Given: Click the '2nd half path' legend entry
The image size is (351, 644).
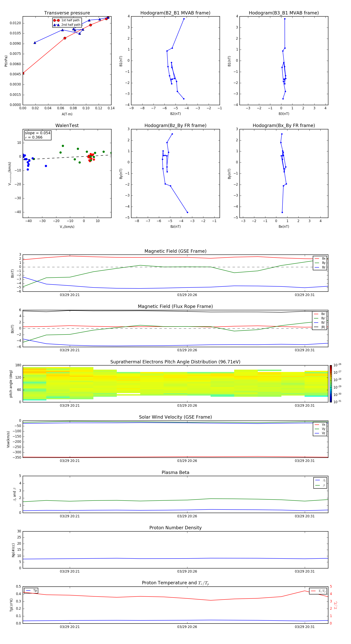Looking at the screenshot, I should 67,25.
